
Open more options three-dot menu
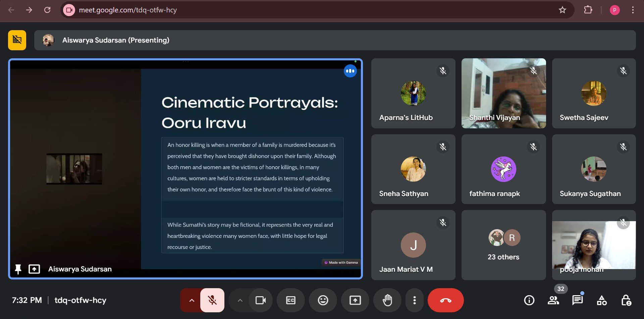click(x=415, y=300)
